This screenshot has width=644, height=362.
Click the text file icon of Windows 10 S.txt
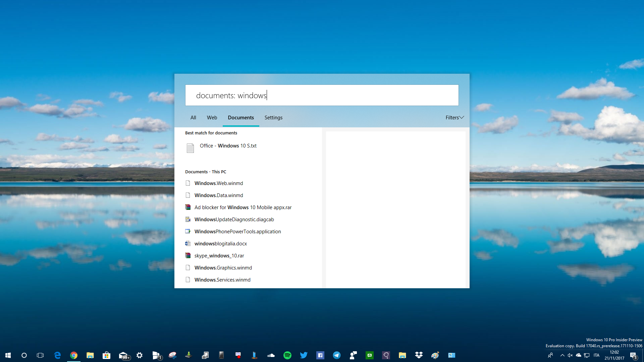[x=190, y=148]
